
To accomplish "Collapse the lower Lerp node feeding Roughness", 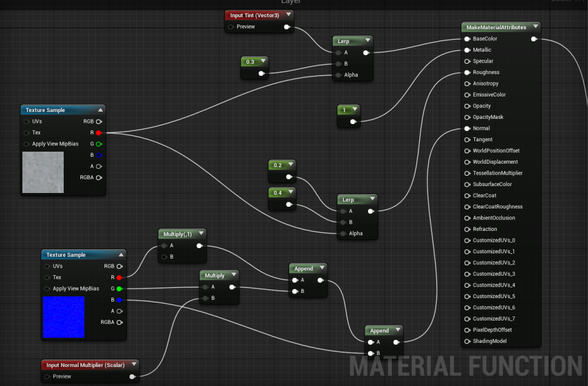I will [x=372, y=199].
